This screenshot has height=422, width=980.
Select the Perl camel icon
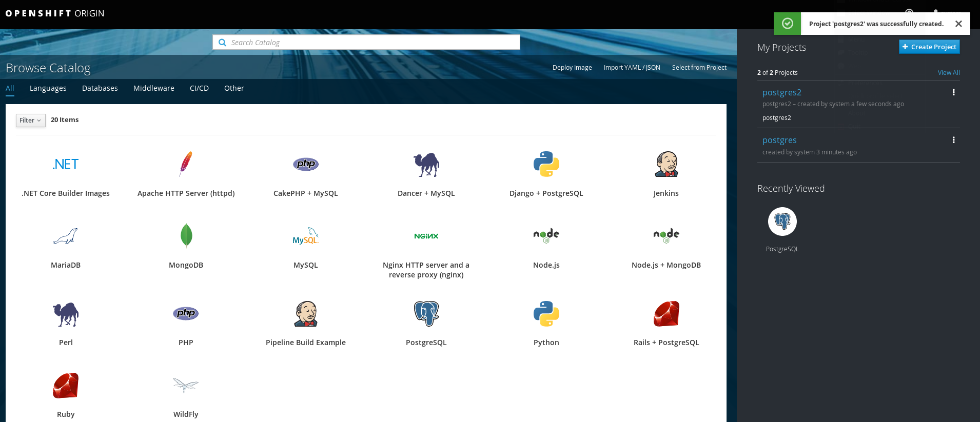pos(66,314)
